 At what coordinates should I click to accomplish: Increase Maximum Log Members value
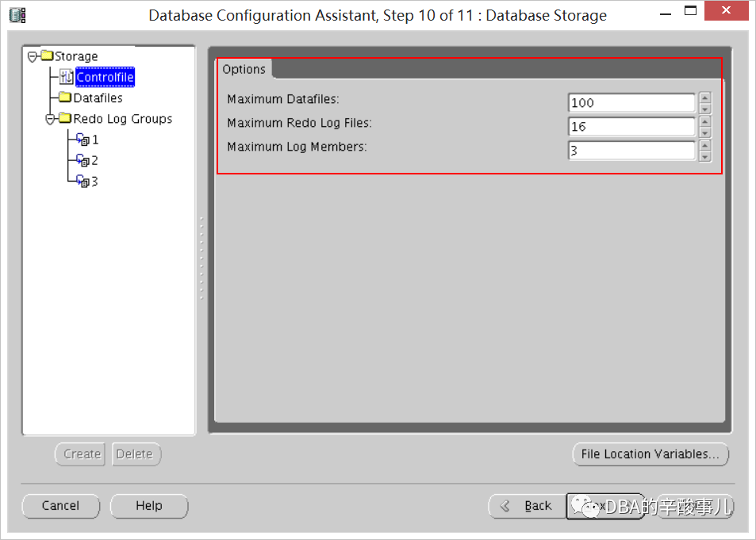point(705,145)
